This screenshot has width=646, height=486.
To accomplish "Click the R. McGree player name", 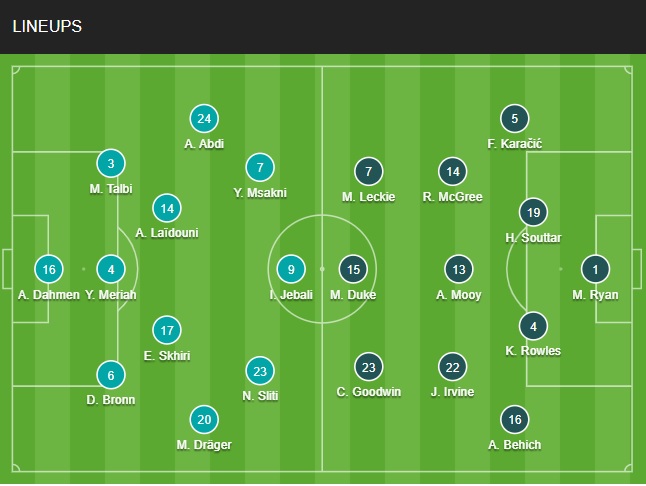I will click(453, 197).
